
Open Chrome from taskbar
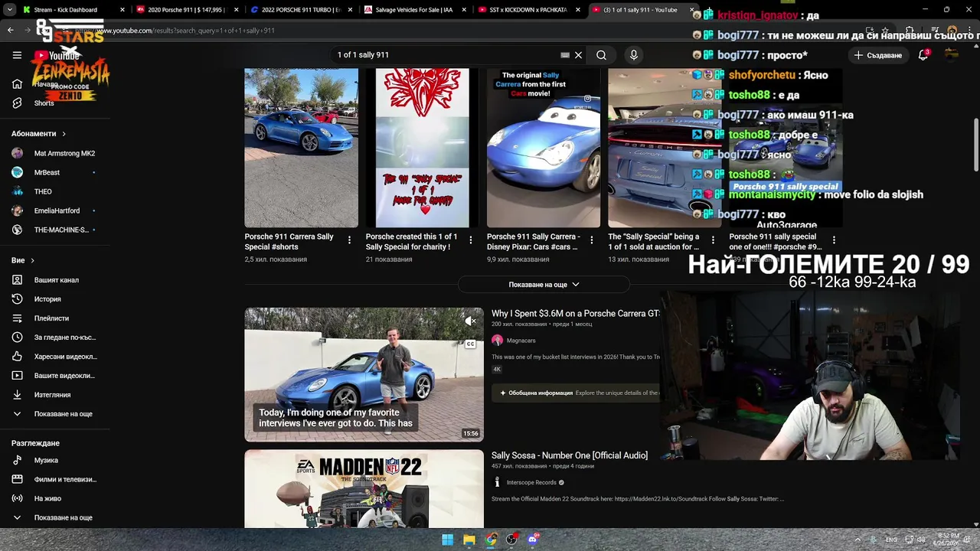(x=491, y=540)
